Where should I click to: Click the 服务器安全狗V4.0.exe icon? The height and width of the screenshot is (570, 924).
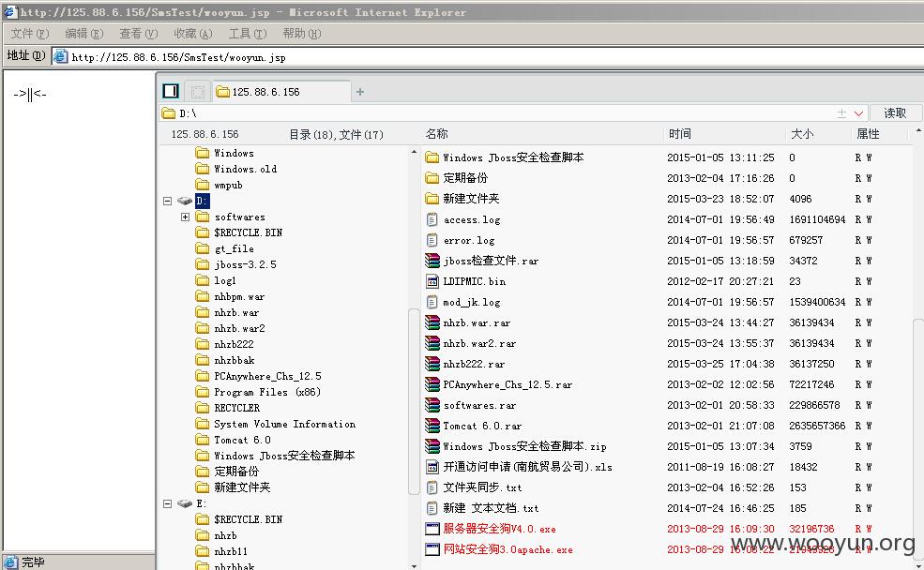(x=432, y=529)
